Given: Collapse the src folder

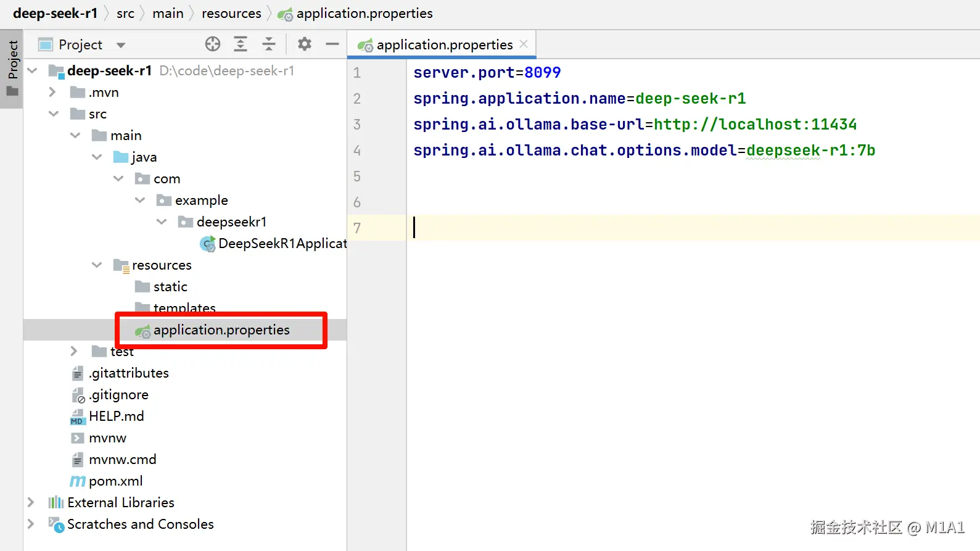Looking at the screenshot, I should (54, 114).
